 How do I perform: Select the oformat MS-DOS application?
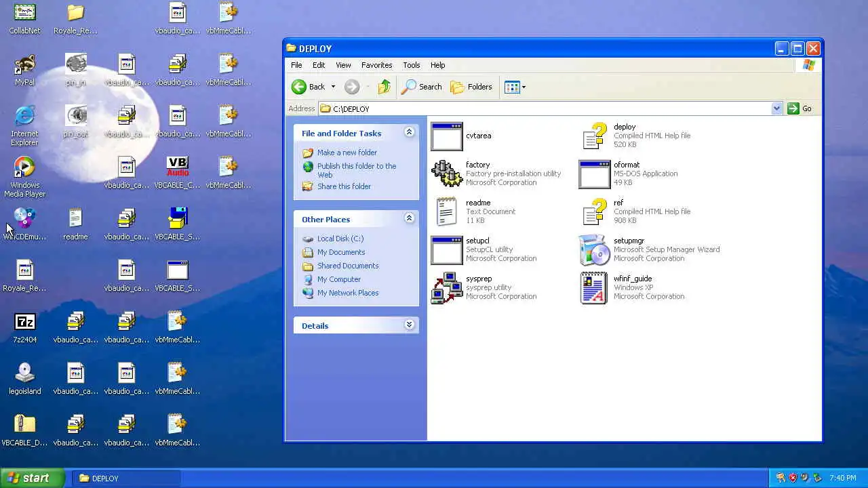pos(629,174)
